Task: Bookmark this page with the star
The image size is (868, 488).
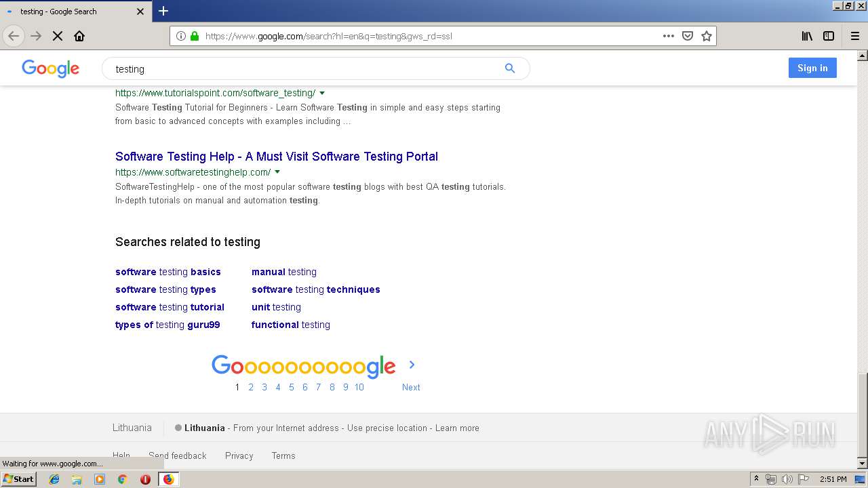Action: coord(707,36)
